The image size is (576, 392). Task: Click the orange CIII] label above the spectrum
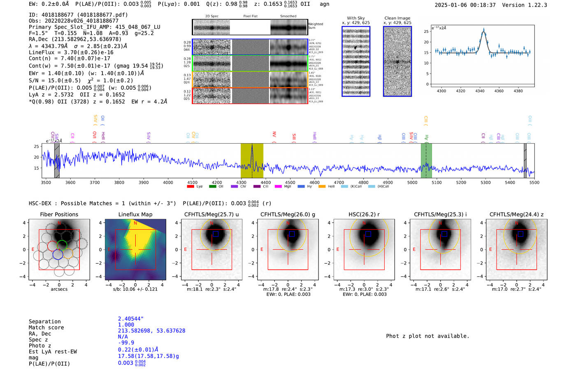tap(426, 121)
